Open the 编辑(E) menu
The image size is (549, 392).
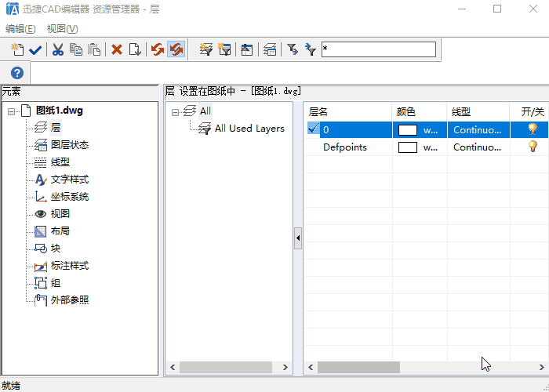tap(20, 28)
